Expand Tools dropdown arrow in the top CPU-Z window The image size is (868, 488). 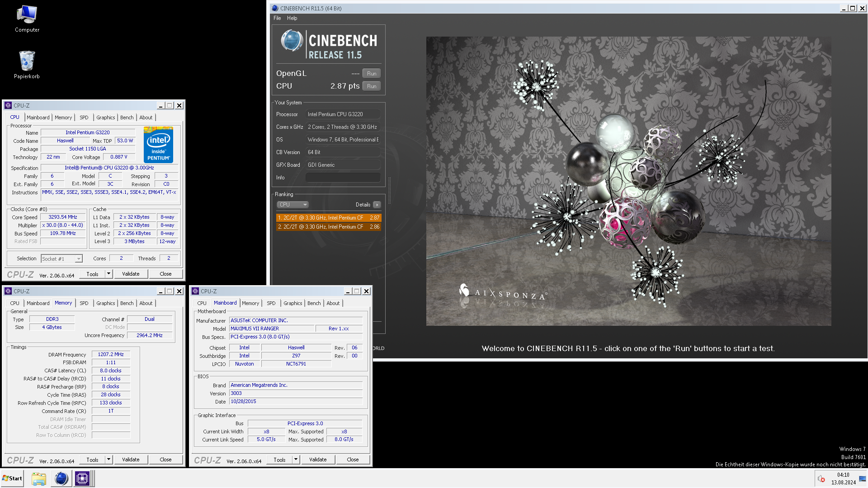click(108, 274)
